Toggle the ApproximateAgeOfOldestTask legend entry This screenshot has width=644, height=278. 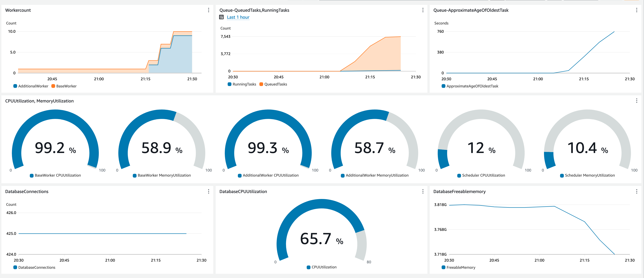(x=472, y=86)
